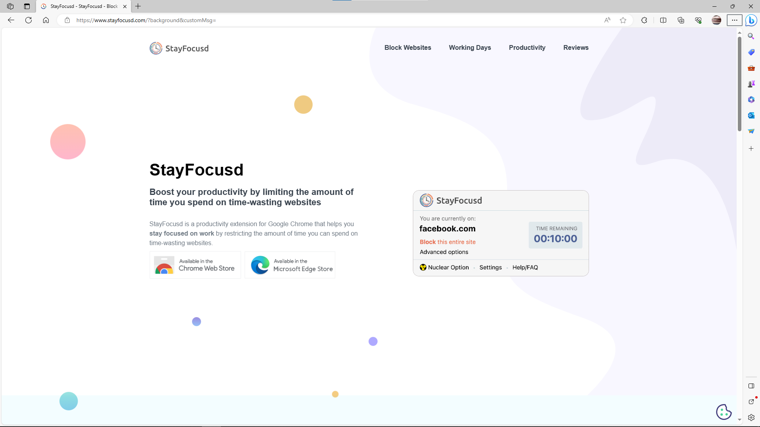Open the Microsoft Edge Store badge
Viewport: 760px width, 427px height.
click(x=290, y=265)
